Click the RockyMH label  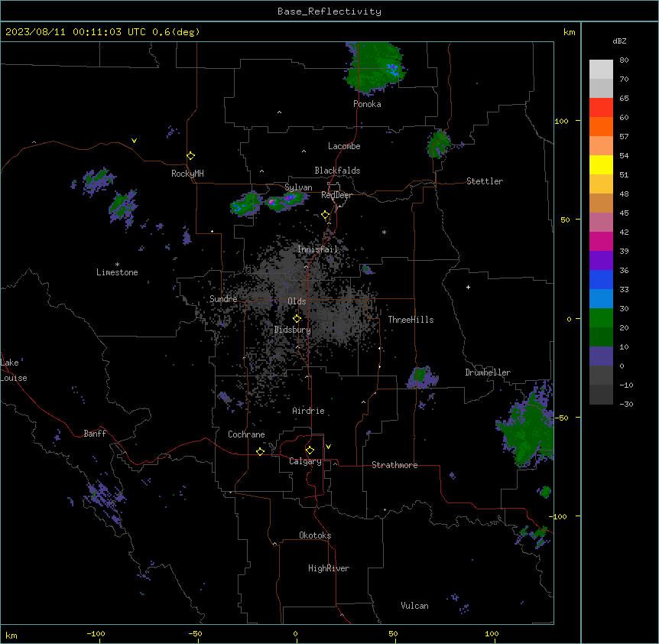click(187, 174)
